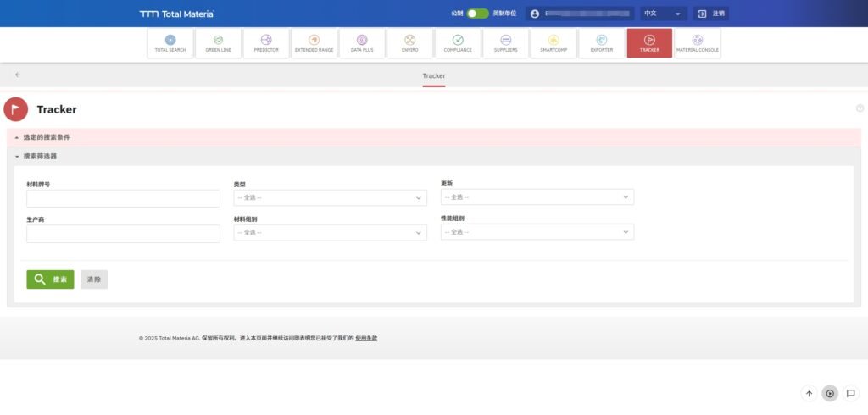Click the help question mark icon

pyautogui.click(x=860, y=108)
